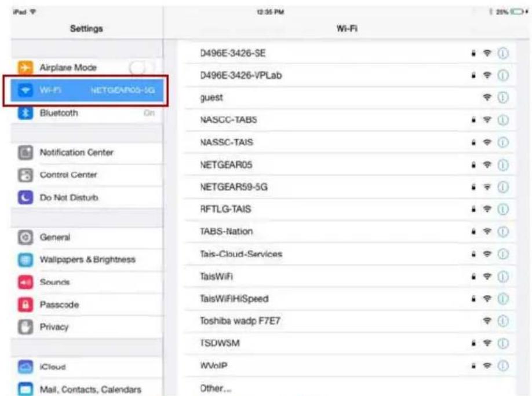Tap the General gear icon
532x396 pixels.
[x=25, y=237]
